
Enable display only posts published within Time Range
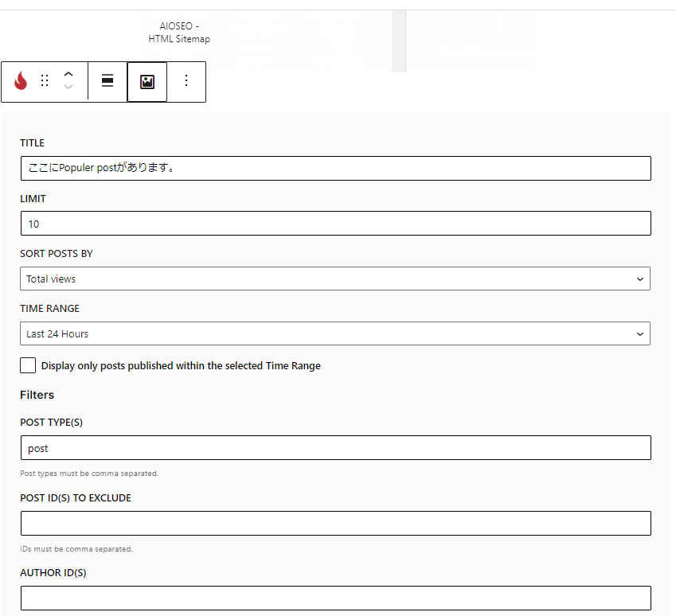(x=28, y=365)
